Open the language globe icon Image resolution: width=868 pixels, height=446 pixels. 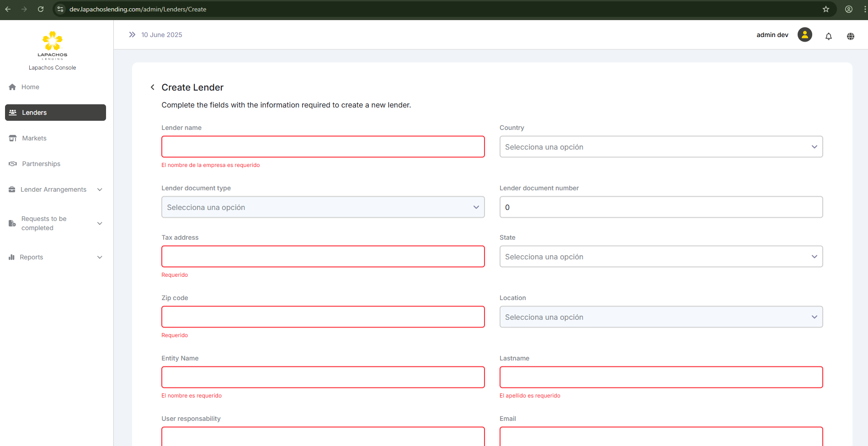pyautogui.click(x=850, y=36)
